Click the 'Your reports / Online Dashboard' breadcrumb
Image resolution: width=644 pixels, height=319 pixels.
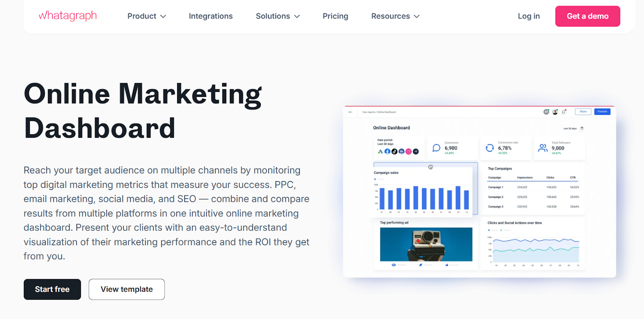tap(379, 112)
